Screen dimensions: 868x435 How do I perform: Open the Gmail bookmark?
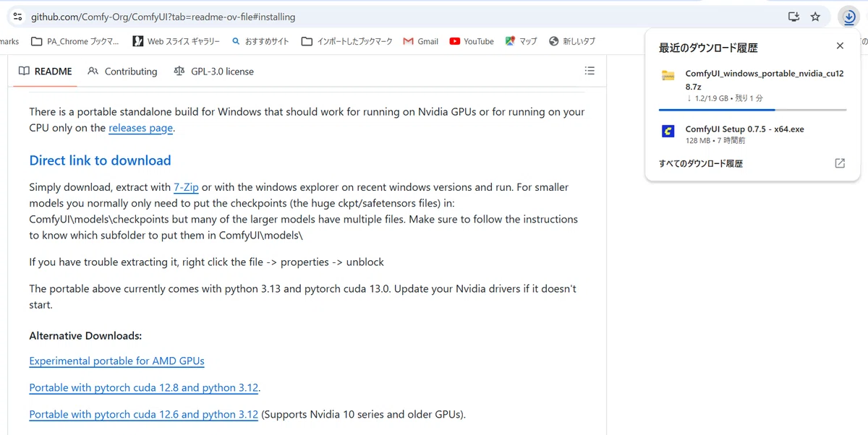click(421, 41)
